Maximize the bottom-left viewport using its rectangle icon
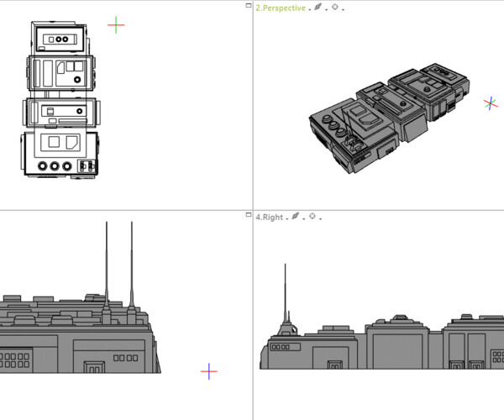 coord(249,215)
